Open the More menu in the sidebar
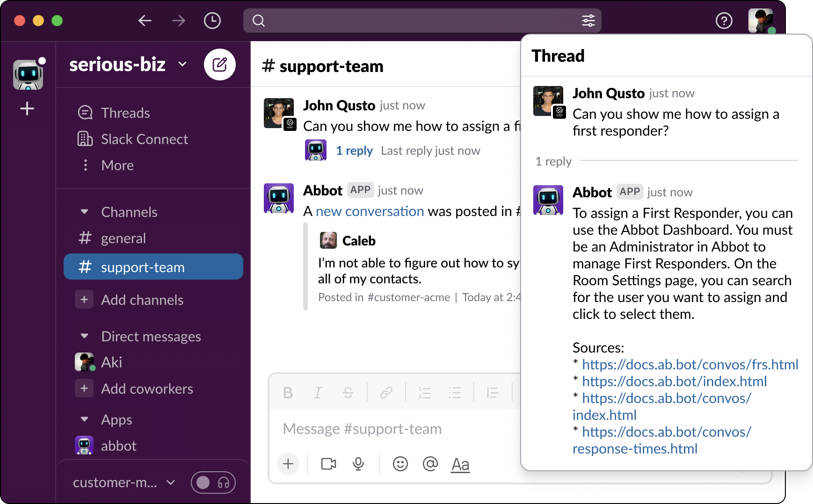 pyautogui.click(x=117, y=165)
